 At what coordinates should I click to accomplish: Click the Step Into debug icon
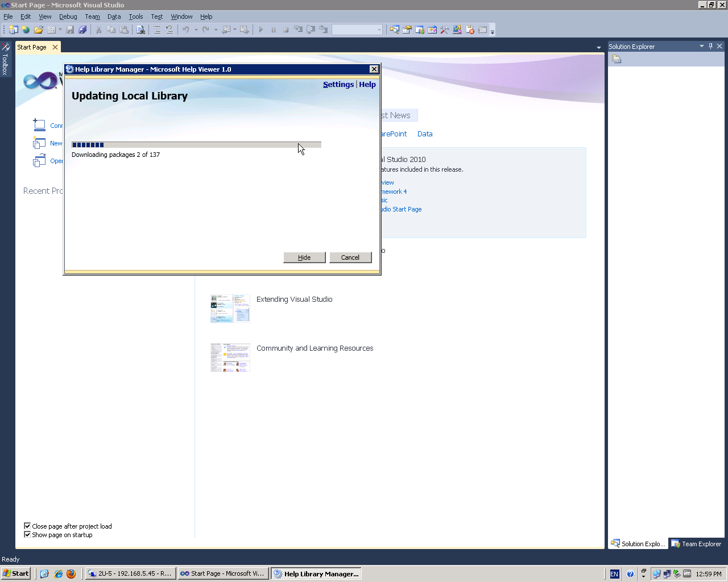[x=299, y=30]
